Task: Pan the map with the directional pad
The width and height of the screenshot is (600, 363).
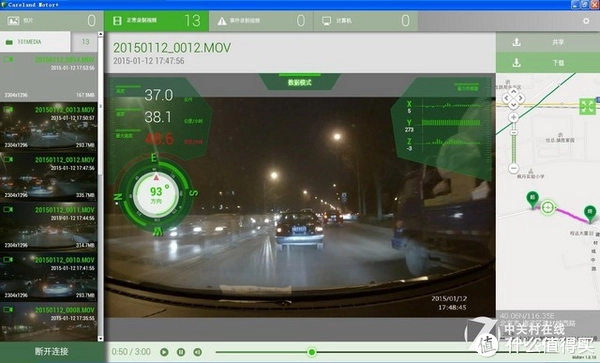Action: coord(513,98)
